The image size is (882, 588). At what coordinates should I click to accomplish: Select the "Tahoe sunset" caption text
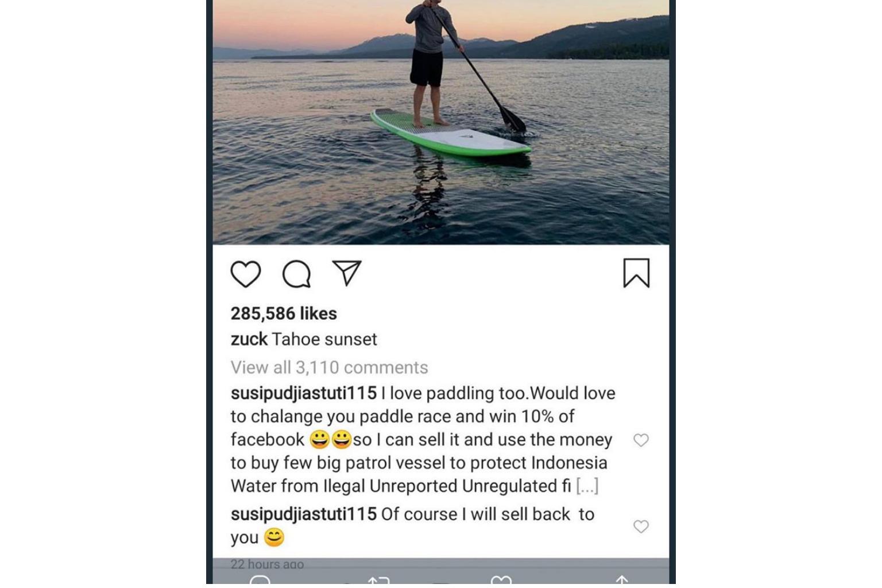click(x=324, y=339)
